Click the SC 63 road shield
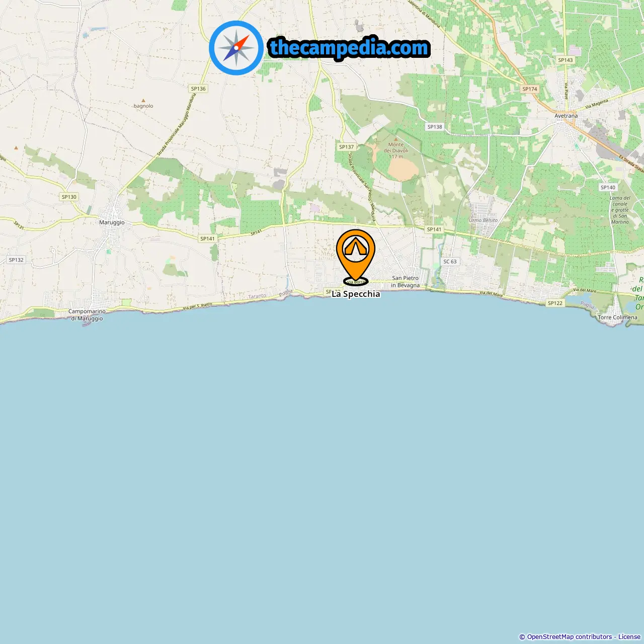Image resolution: width=644 pixels, height=644 pixels. tap(450, 262)
